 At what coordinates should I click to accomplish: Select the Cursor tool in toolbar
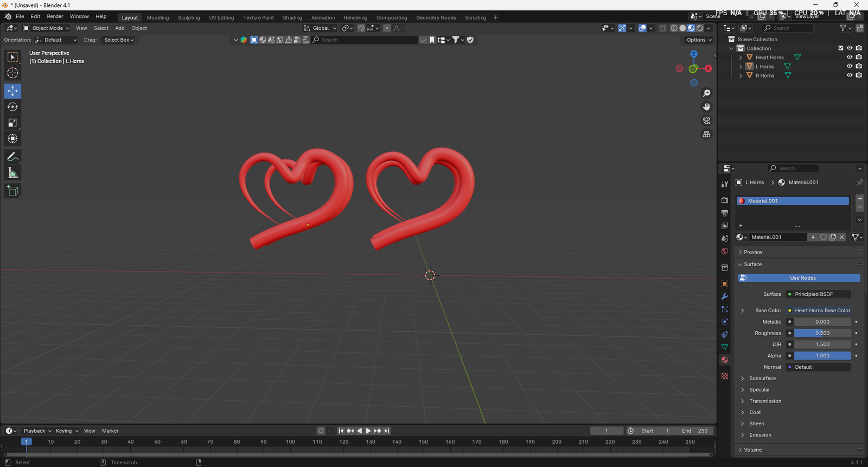click(x=12, y=73)
